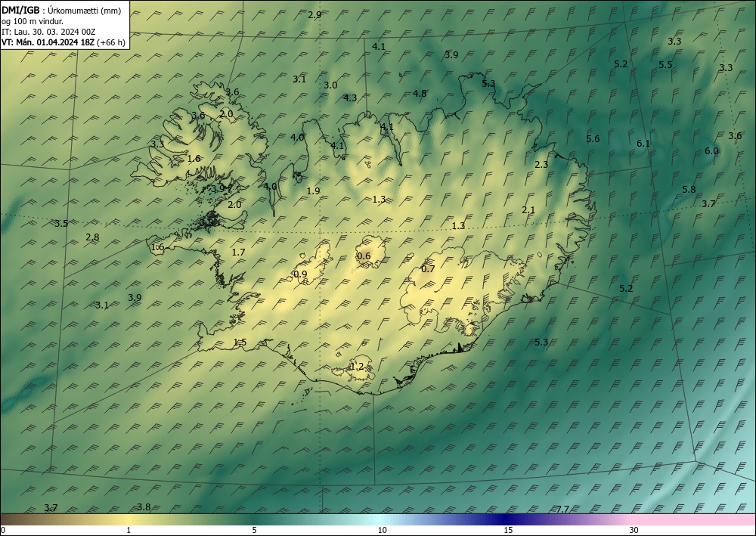Screen dimensions: 756x536
Task: Click the 4.3 value north of Iceland
Action: click(x=349, y=98)
